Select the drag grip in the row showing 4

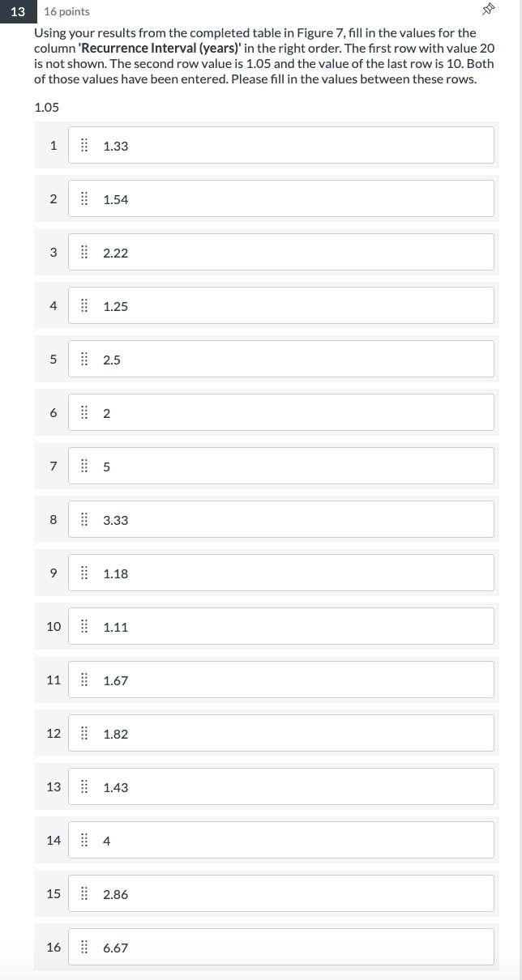(x=84, y=840)
